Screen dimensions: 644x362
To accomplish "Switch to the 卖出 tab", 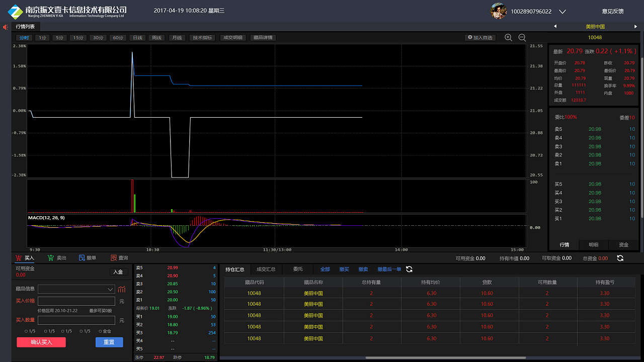I will click(x=57, y=258).
